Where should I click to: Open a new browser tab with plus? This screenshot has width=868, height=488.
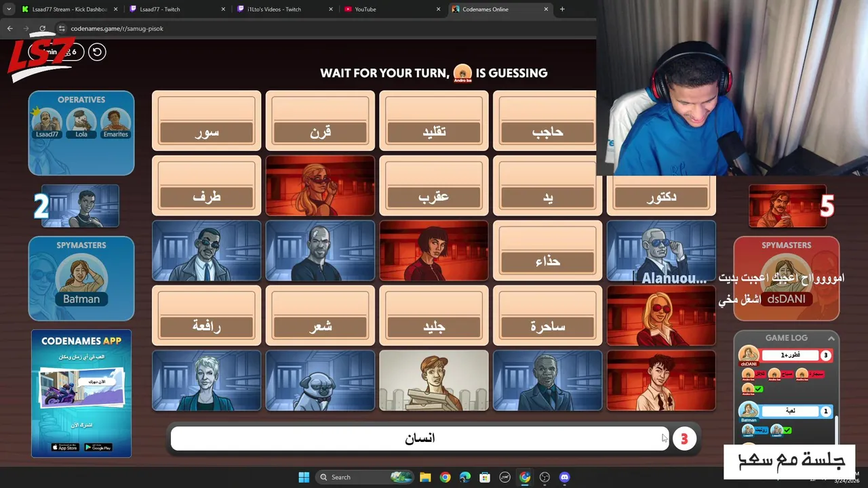pyautogui.click(x=562, y=9)
